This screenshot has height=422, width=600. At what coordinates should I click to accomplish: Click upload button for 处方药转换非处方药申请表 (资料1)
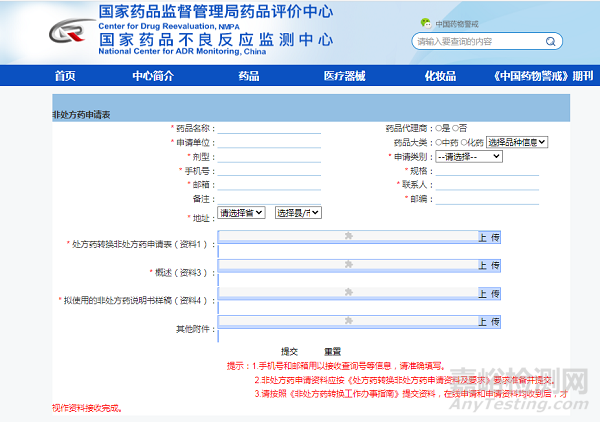click(x=488, y=237)
